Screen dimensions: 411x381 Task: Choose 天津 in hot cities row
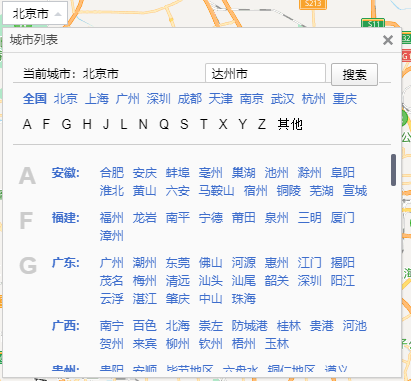coord(221,99)
